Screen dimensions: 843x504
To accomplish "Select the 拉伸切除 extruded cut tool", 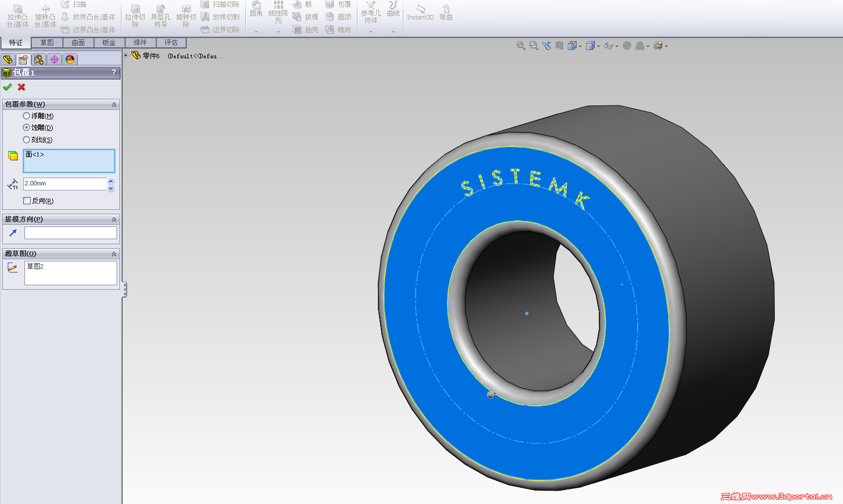I will [x=135, y=16].
